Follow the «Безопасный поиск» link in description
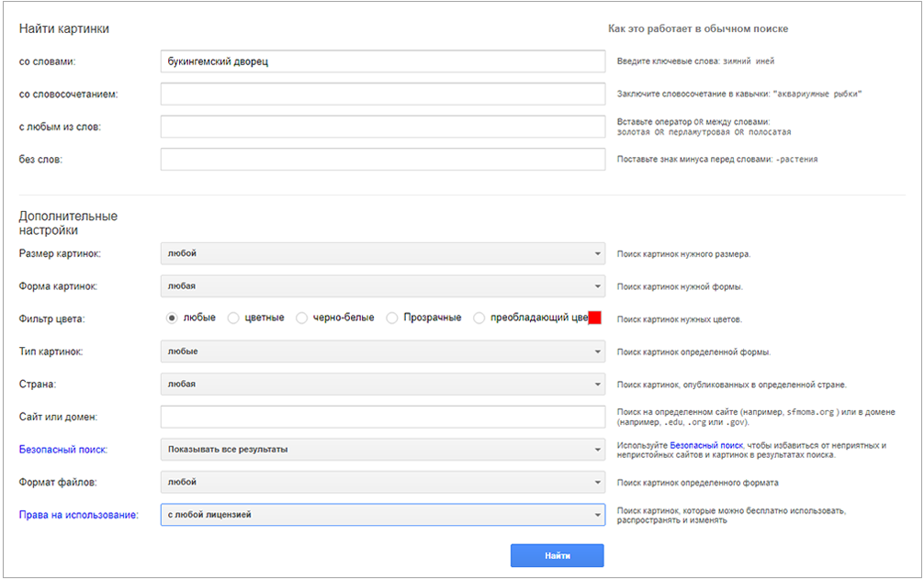 coord(704,445)
